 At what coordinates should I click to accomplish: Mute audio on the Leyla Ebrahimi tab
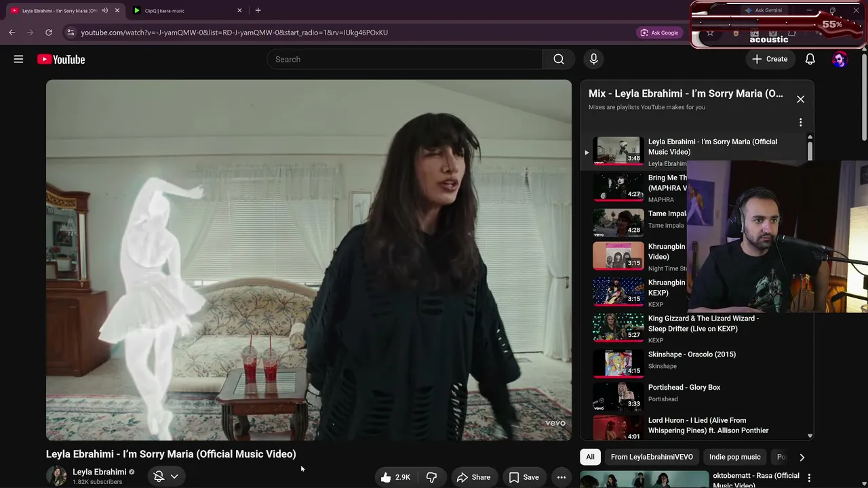click(x=104, y=10)
